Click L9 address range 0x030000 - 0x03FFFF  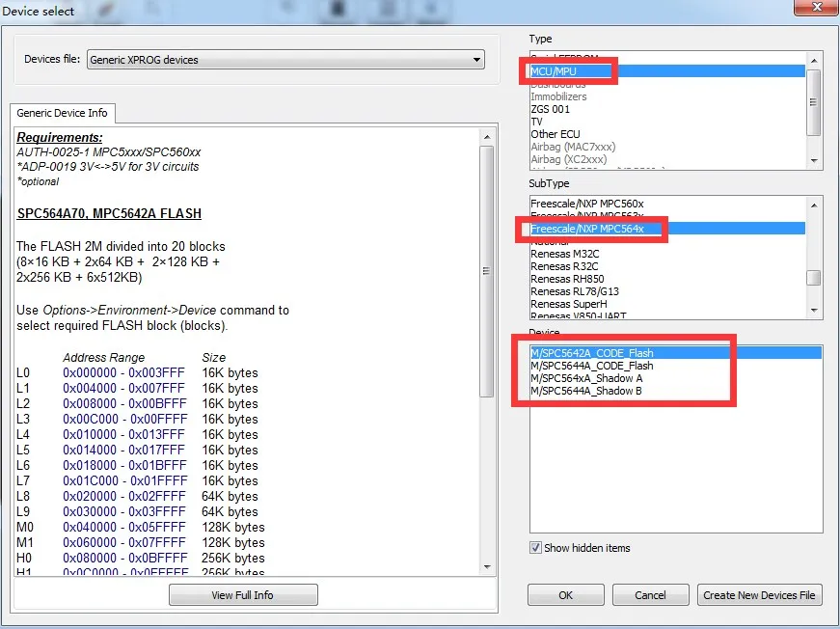click(x=124, y=511)
